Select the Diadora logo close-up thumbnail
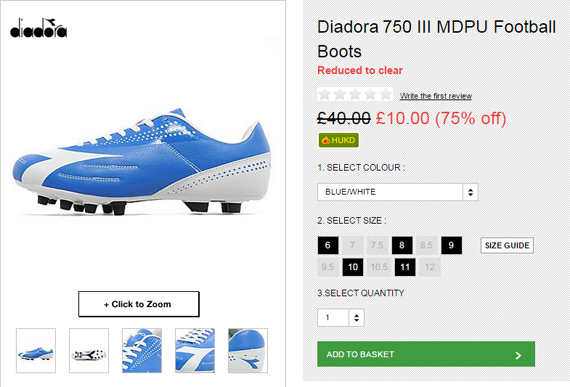The image size is (570, 387). [195, 351]
